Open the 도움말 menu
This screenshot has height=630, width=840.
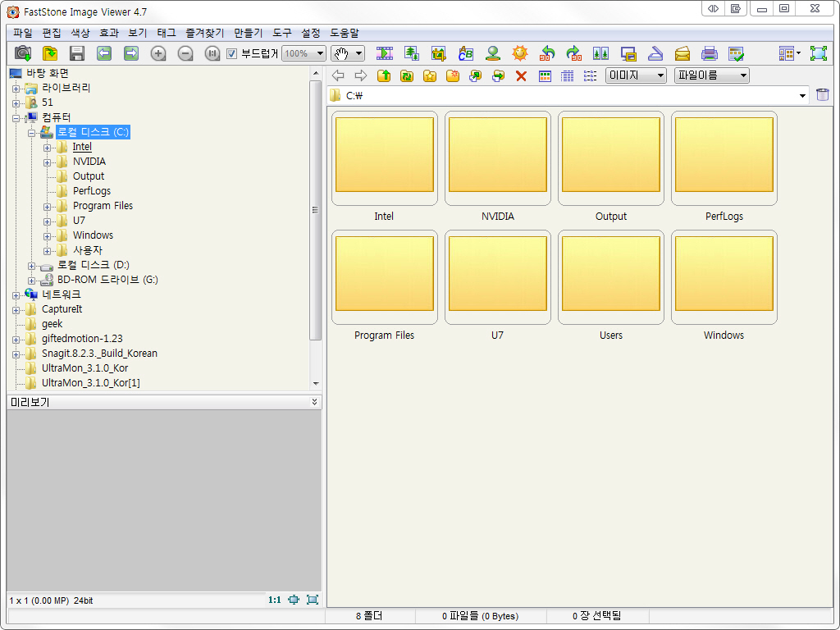click(344, 33)
